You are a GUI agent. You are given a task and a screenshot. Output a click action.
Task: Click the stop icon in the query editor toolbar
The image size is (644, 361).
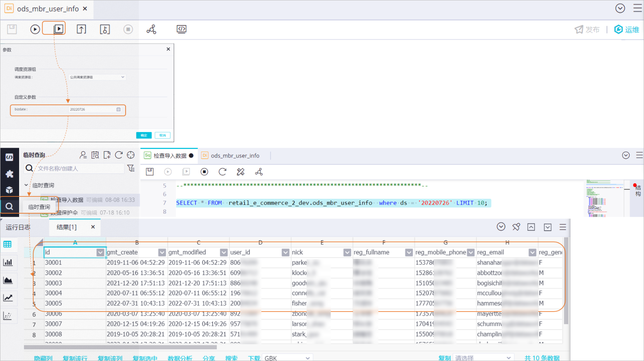[x=204, y=172]
